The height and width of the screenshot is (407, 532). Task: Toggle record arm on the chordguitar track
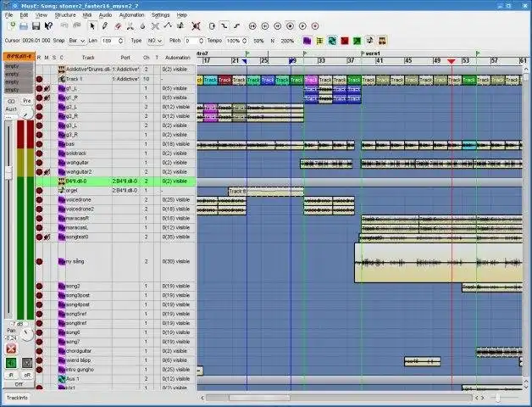pyautogui.click(x=39, y=351)
